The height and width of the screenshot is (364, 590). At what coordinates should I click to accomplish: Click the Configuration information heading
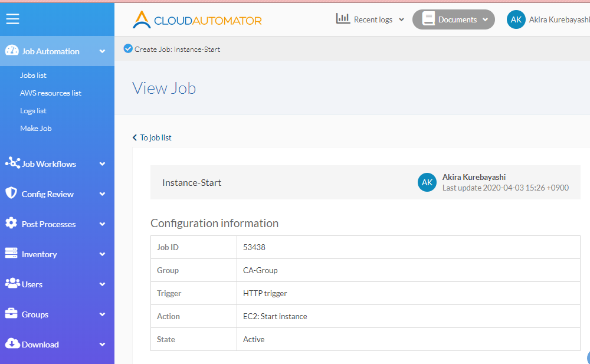[215, 223]
